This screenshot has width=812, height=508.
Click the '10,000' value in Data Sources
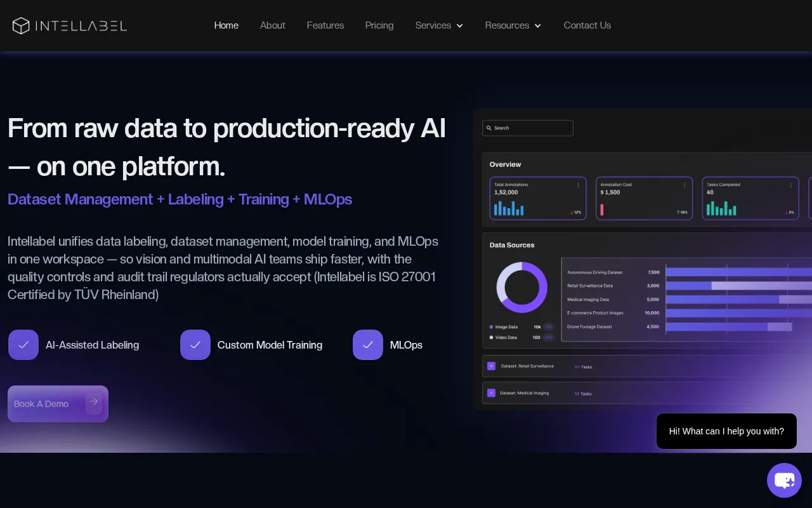coord(652,313)
